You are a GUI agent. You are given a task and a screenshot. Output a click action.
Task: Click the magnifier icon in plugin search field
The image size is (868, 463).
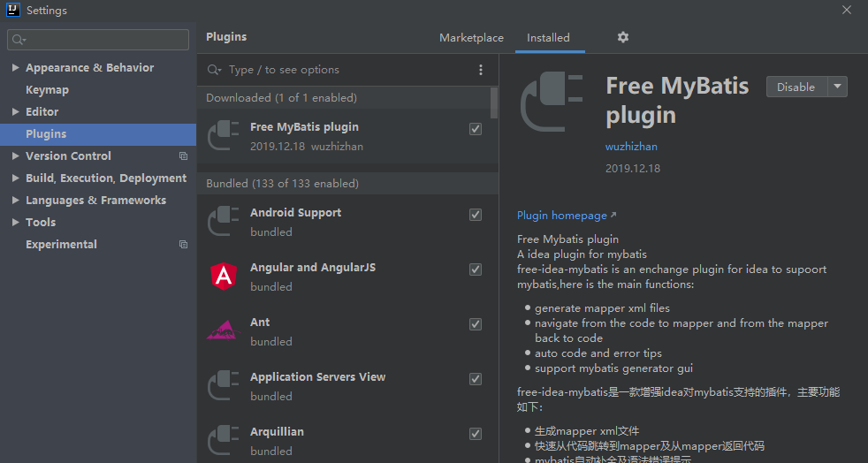coord(214,70)
